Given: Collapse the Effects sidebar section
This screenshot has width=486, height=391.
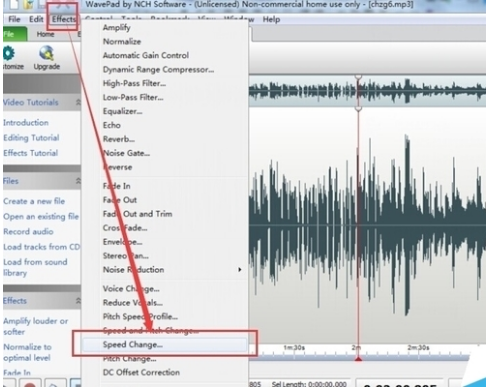Looking at the screenshot, I should [x=78, y=301].
